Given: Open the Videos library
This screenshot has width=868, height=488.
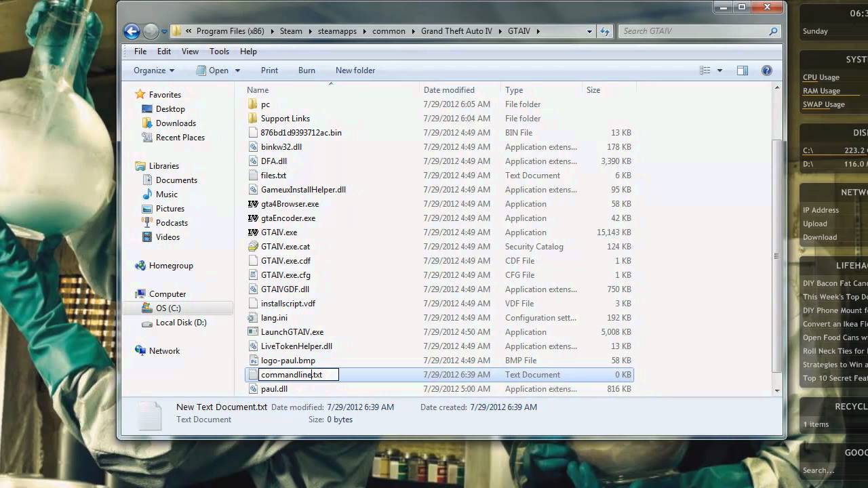Looking at the screenshot, I should [167, 237].
